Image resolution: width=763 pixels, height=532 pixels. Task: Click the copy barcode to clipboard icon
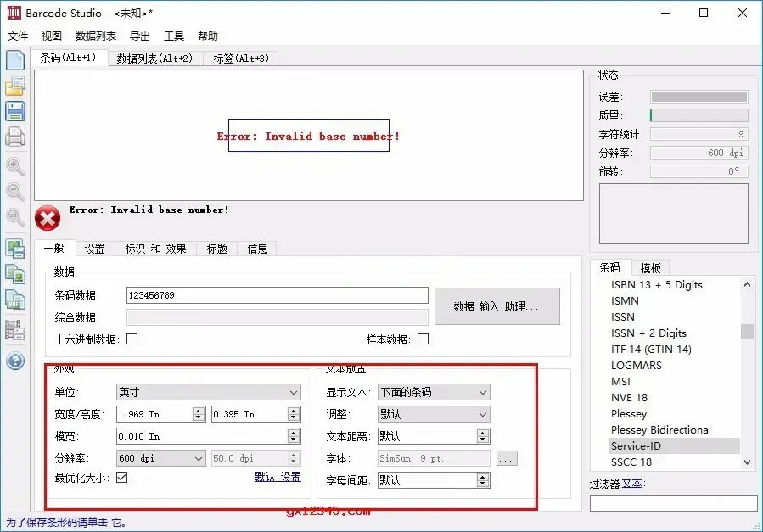tap(15, 274)
